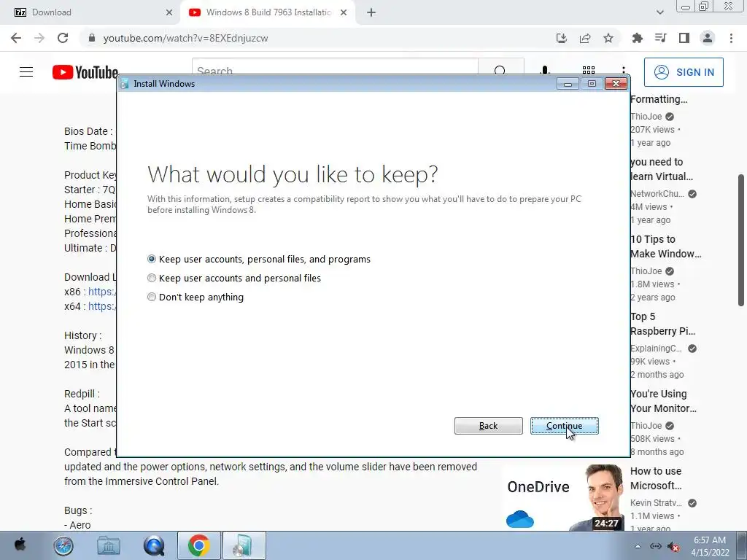Open the media controls icon in Chrome toolbar

tap(660, 38)
